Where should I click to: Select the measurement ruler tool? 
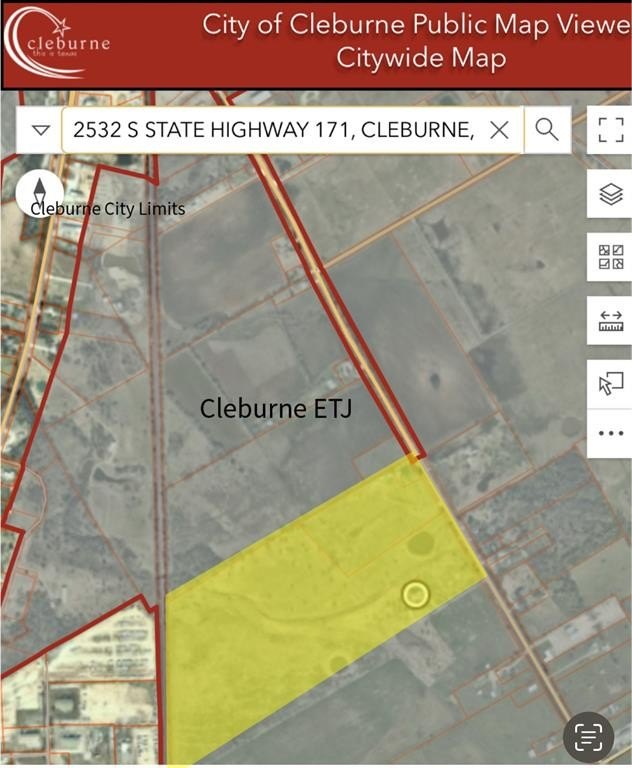(610, 321)
